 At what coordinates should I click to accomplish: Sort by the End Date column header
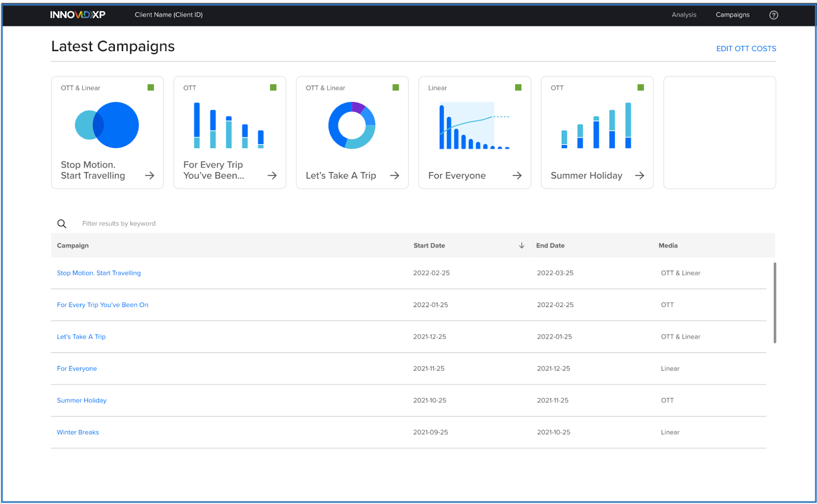550,245
